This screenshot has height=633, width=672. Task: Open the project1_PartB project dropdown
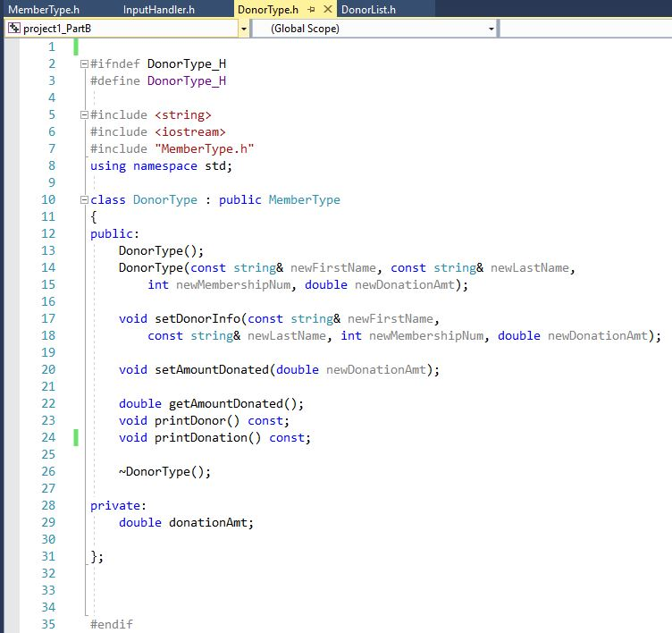point(243,29)
